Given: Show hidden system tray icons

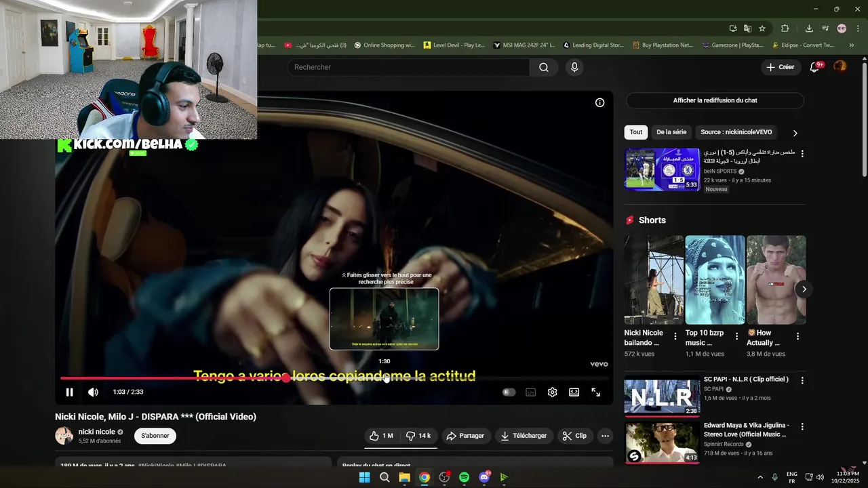Looking at the screenshot, I should click(x=760, y=477).
